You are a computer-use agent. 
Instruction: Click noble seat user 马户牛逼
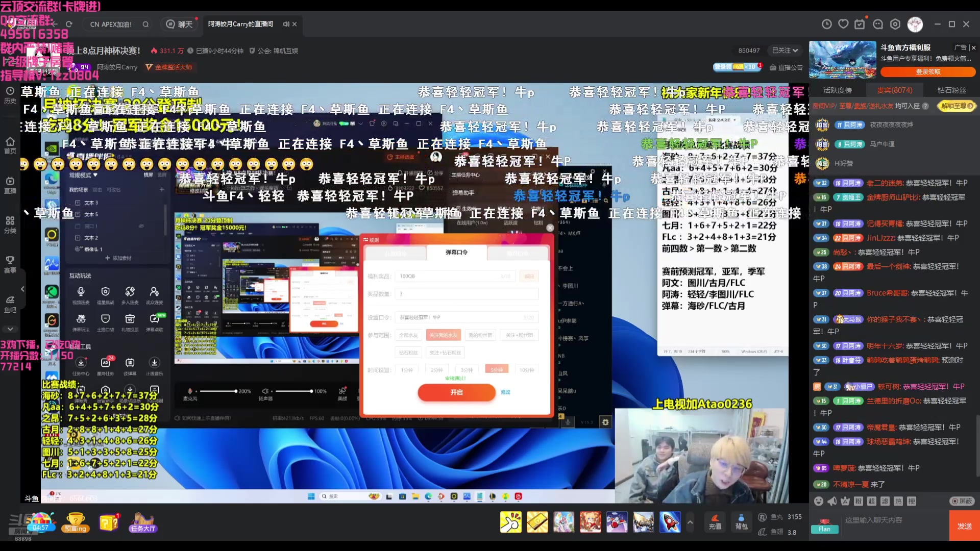pos(882,144)
